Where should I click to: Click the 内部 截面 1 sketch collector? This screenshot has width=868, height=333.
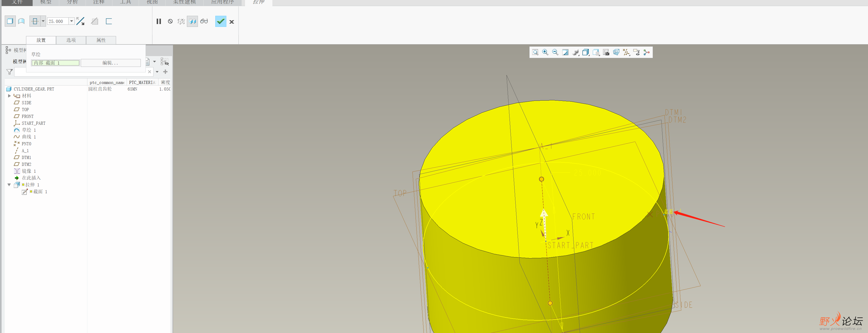tap(56, 63)
